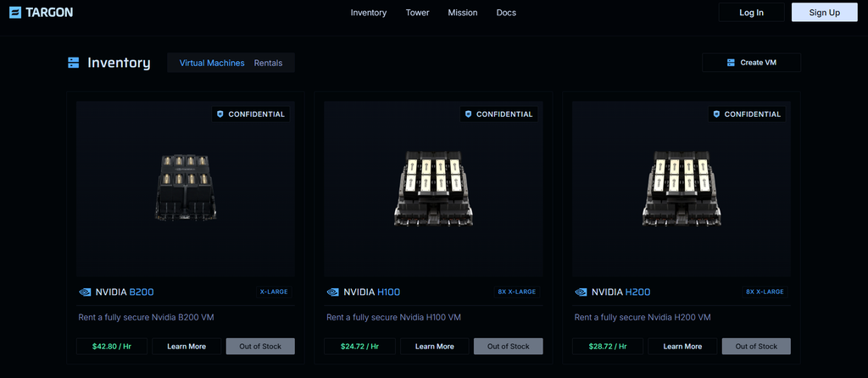Click the 8X X-LARGE tag on H100 card
The width and height of the screenshot is (868, 378).
point(517,292)
